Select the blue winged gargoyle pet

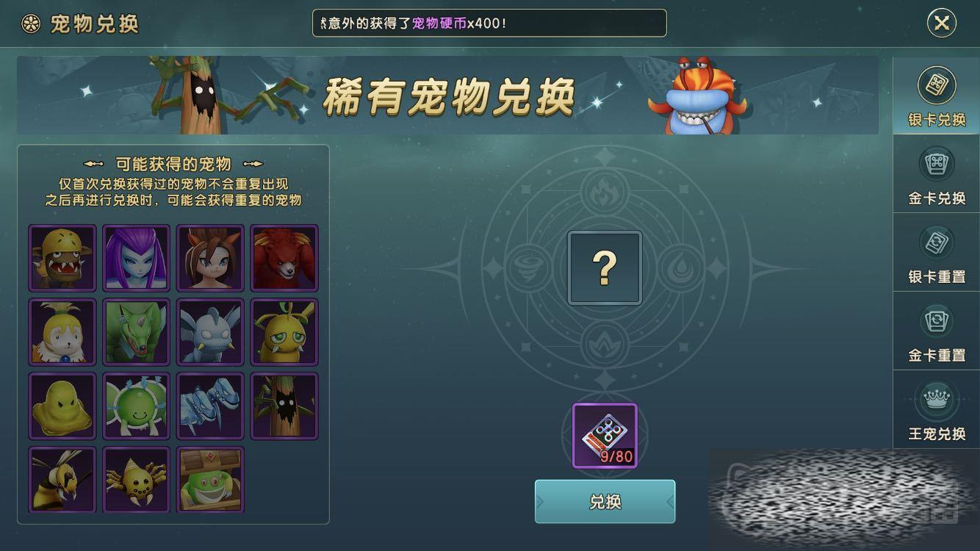coord(210,332)
